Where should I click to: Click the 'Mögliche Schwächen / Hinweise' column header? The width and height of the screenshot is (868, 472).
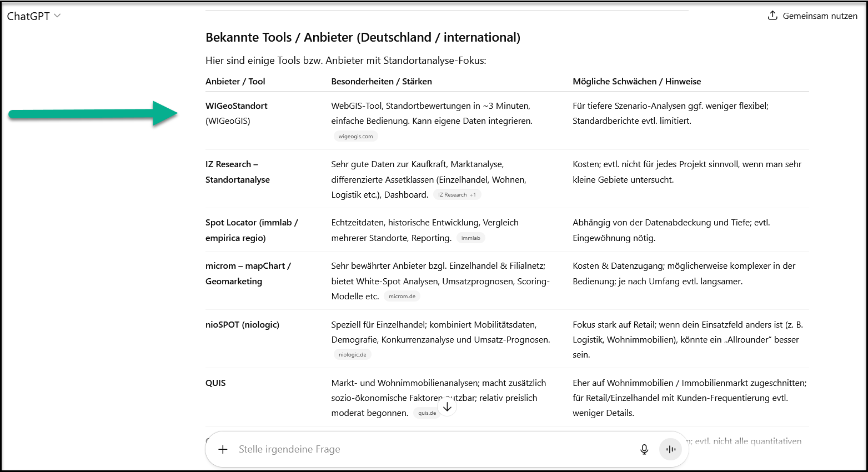(x=636, y=81)
